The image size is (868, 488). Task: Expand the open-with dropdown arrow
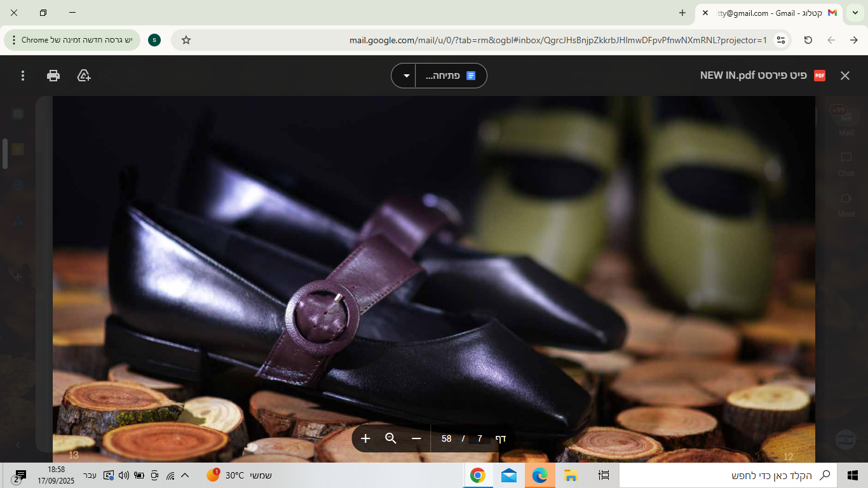pos(406,76)
